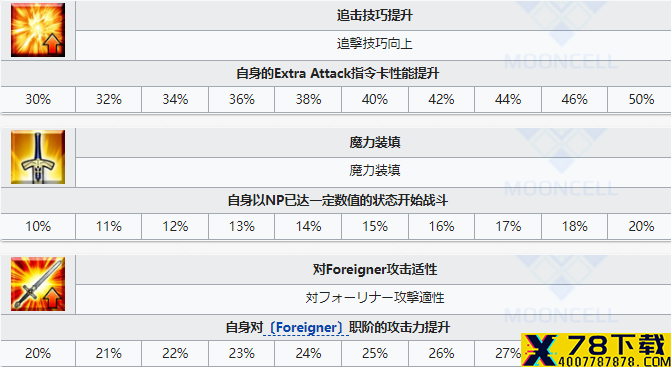Click the 78下载 watermark logo
671x367 pixels.
(x=596, y=349)
